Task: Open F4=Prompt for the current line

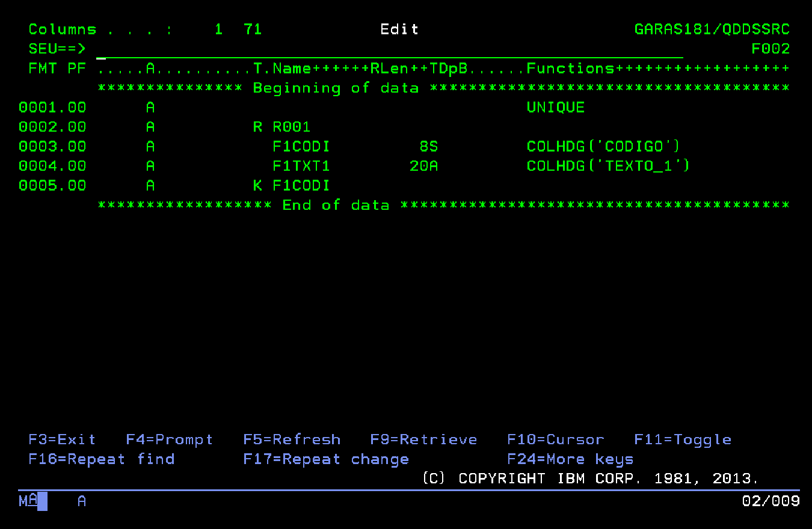Action: click(x=169, y=440)
